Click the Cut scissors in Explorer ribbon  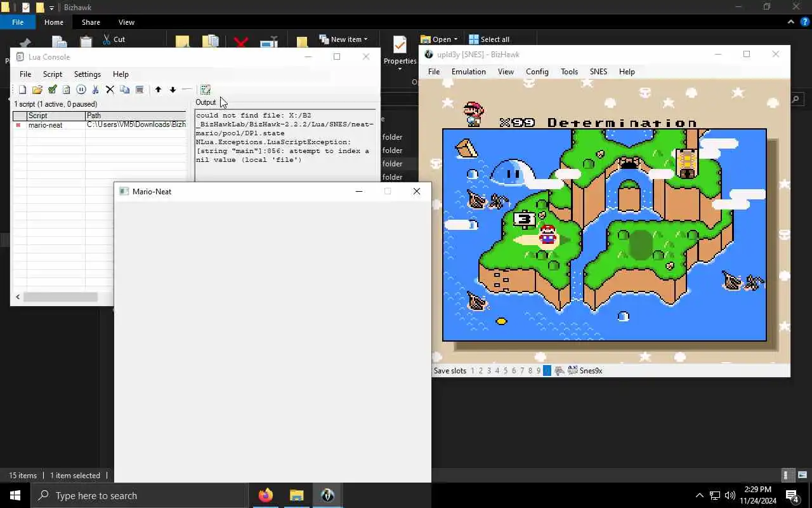[107, 39]
